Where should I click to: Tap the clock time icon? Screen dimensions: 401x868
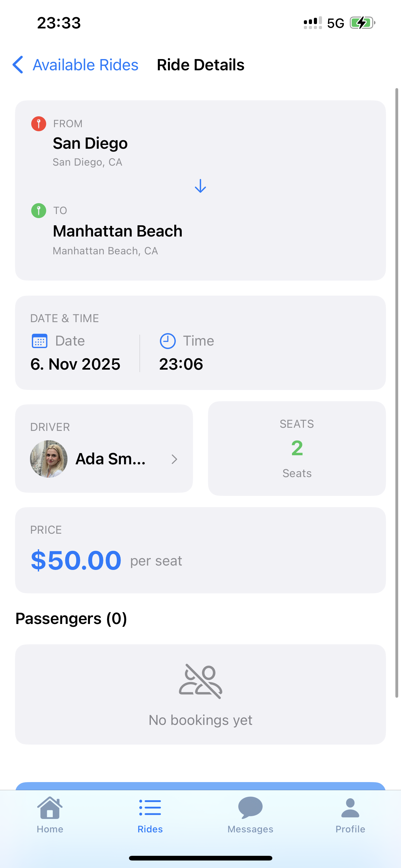[x=167, y=341]
